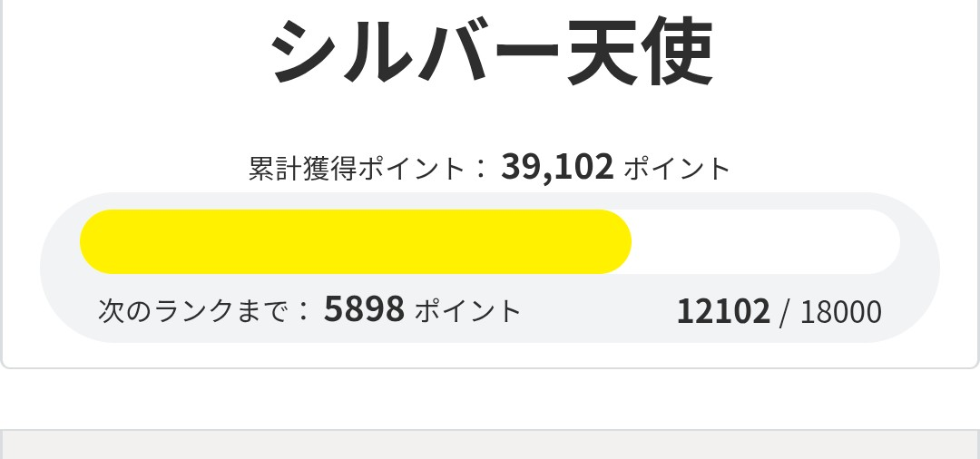980x459 pixels.
Task: Click empty gray space between 5898 and 12102
Action: pyautogui.click(x=599, y=311)
